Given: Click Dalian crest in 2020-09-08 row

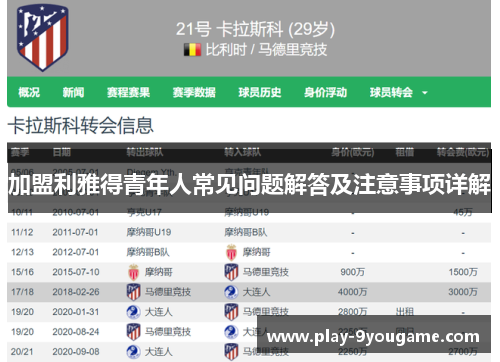Looking at the screenshot, I should click(x=133, y=352).
